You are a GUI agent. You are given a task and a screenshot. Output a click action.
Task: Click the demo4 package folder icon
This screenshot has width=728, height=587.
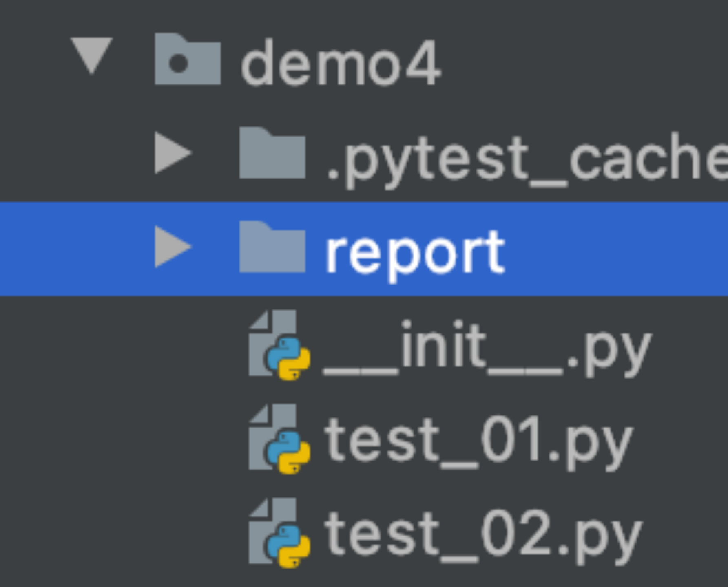coord(188,59)
